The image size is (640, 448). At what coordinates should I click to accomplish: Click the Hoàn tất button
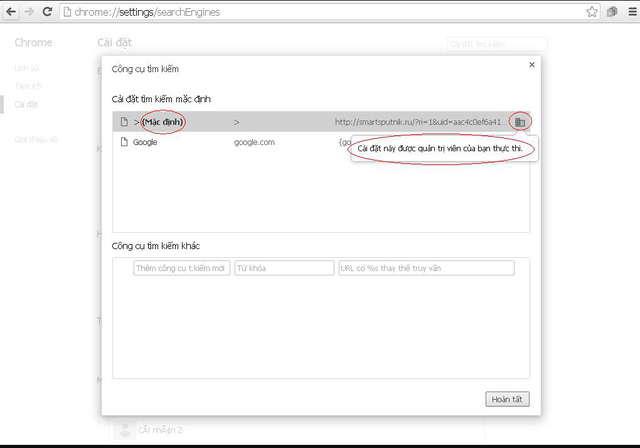(x=506, y=399)
